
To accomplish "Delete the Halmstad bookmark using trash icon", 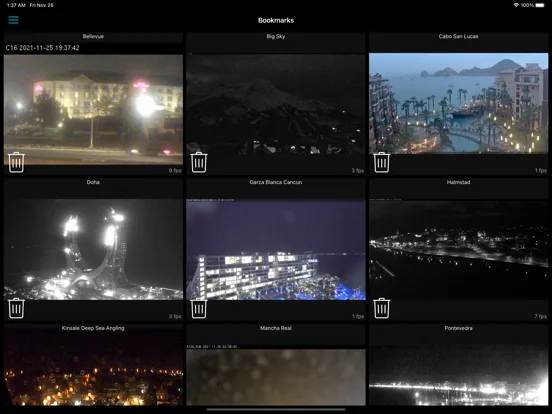I will (382, 308).
